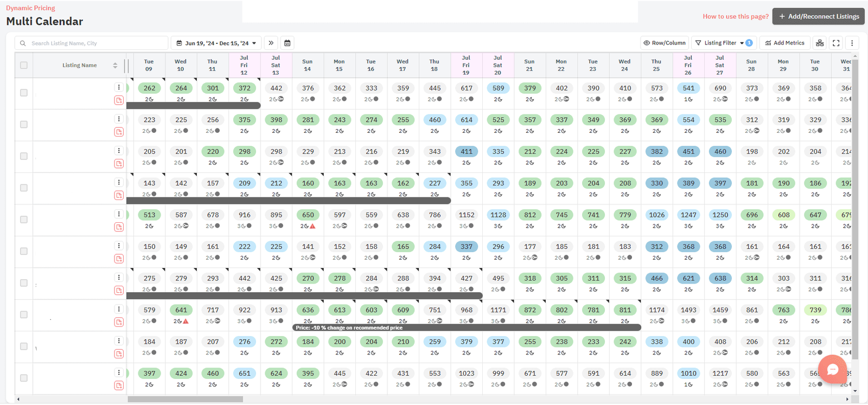The height and width of the screenshot is (405, 868).
Task: Click red document-plus icon in row priced 223 on Tue 09
Action: (x=119, y=132)
